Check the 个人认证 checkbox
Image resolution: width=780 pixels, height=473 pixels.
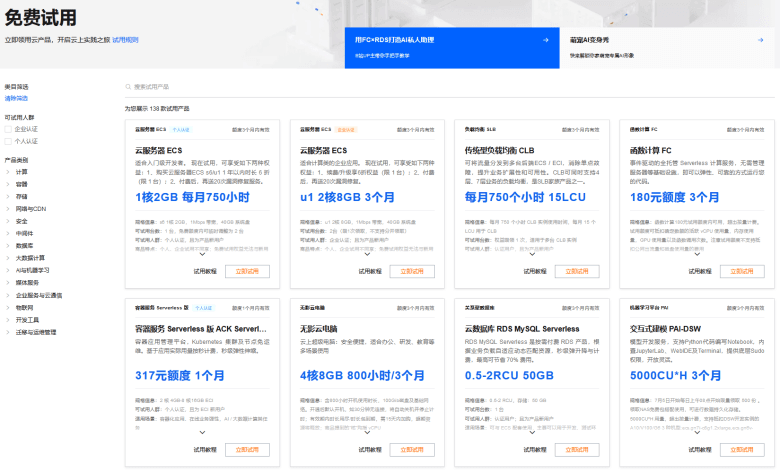pos(8,142)
